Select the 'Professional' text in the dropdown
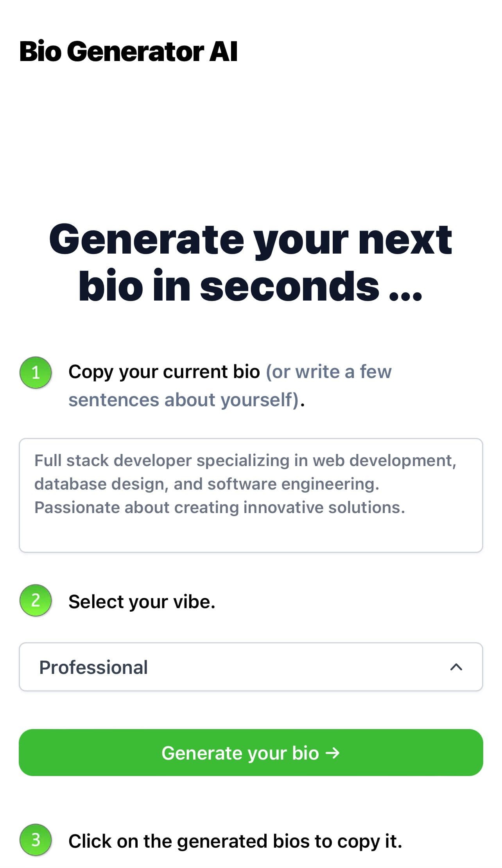The height and width of the screenshot is (868, 502). click(x=93, y=667)
